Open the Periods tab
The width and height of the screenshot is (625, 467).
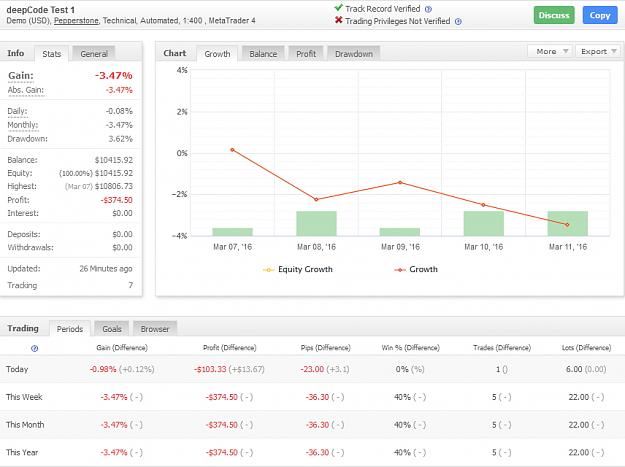coord(70,329)
